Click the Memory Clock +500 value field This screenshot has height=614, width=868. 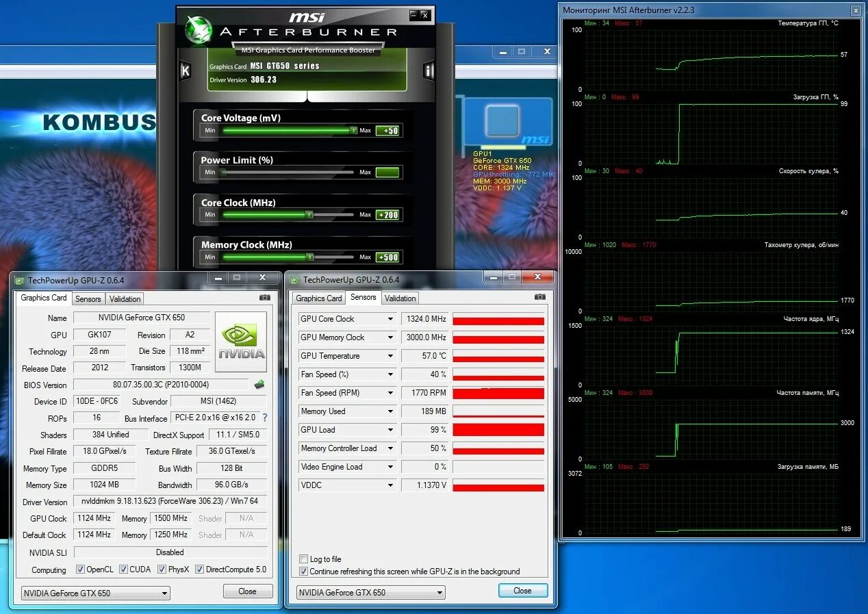tap(387, 257)
